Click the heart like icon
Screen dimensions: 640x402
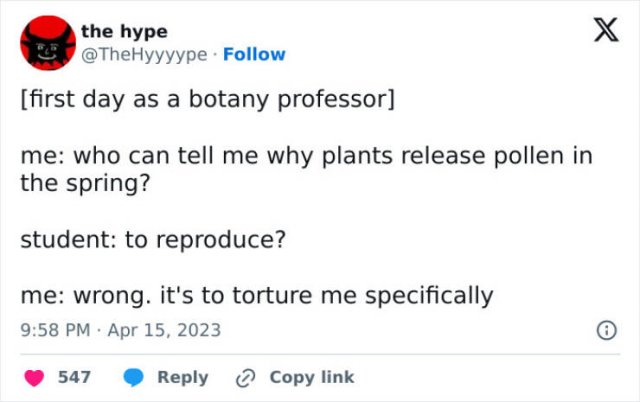(34, 377)
